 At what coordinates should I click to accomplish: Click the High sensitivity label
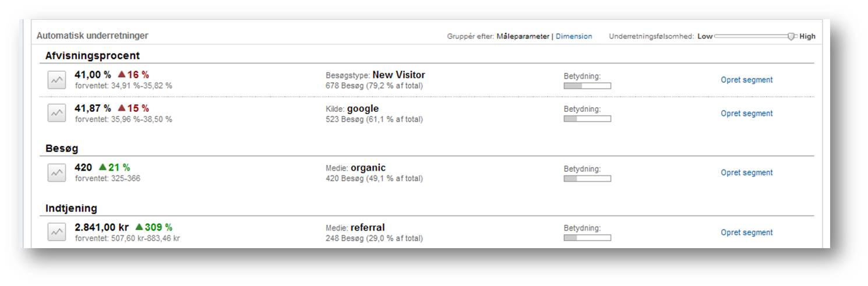807,36
